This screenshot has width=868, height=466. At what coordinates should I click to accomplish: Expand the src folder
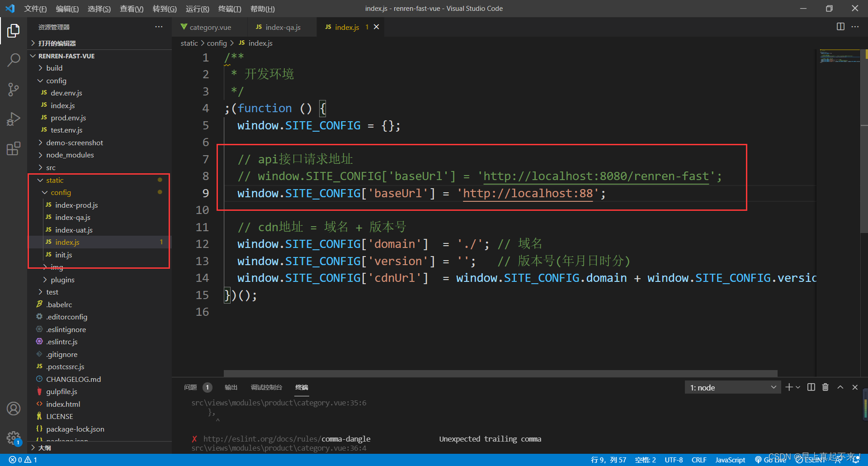click(51, 167)
